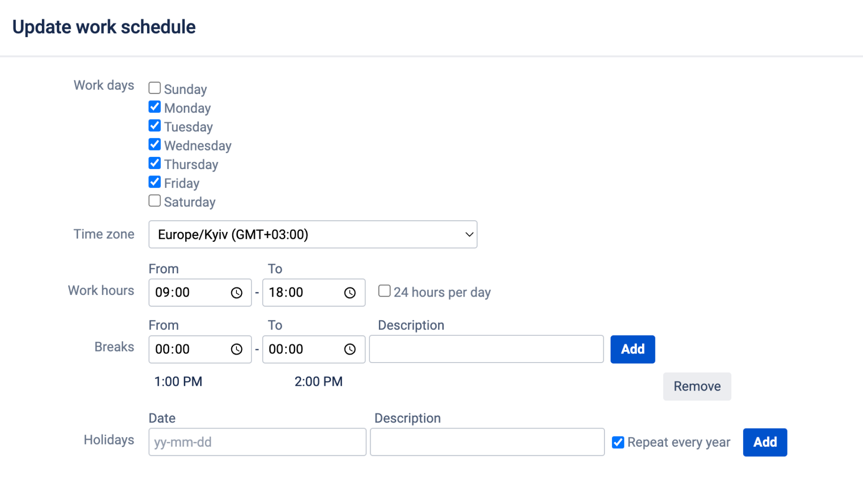863x504 pixels.
Task: Enable Saturday as a work day
Action: [x=154, y=200]
